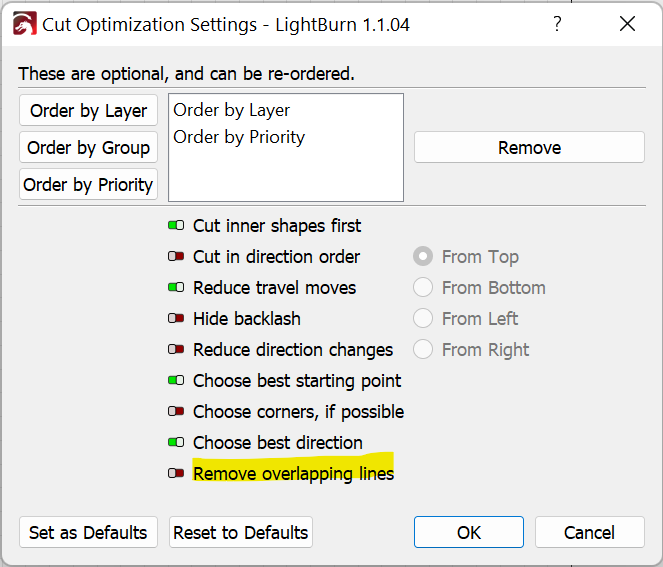663x567 pixels.
Task: Turn on the Hide backlash toggle
Action: [176, 318]
